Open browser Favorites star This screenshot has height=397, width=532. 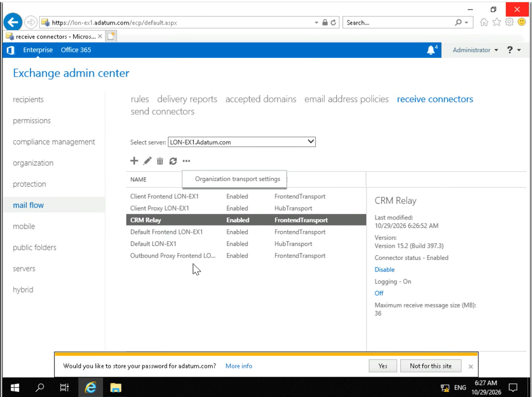497,22
